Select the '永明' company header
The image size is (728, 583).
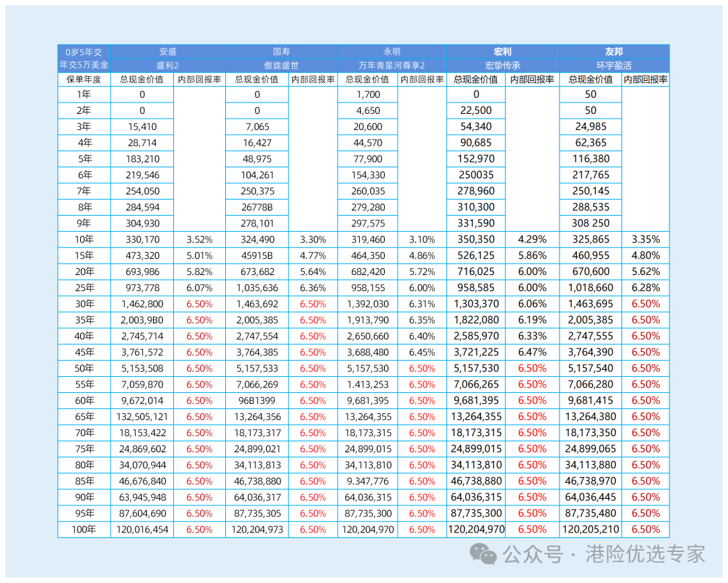point(392,51)
